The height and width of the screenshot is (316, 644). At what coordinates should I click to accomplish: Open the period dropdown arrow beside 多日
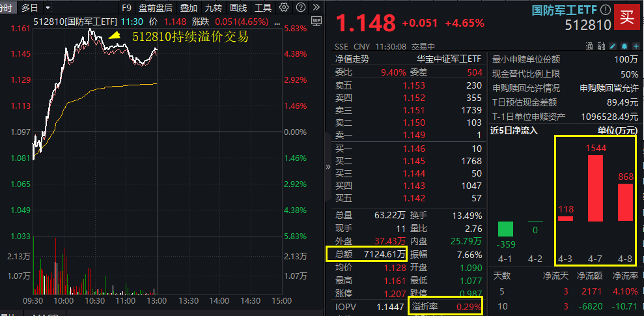point(48,7)
